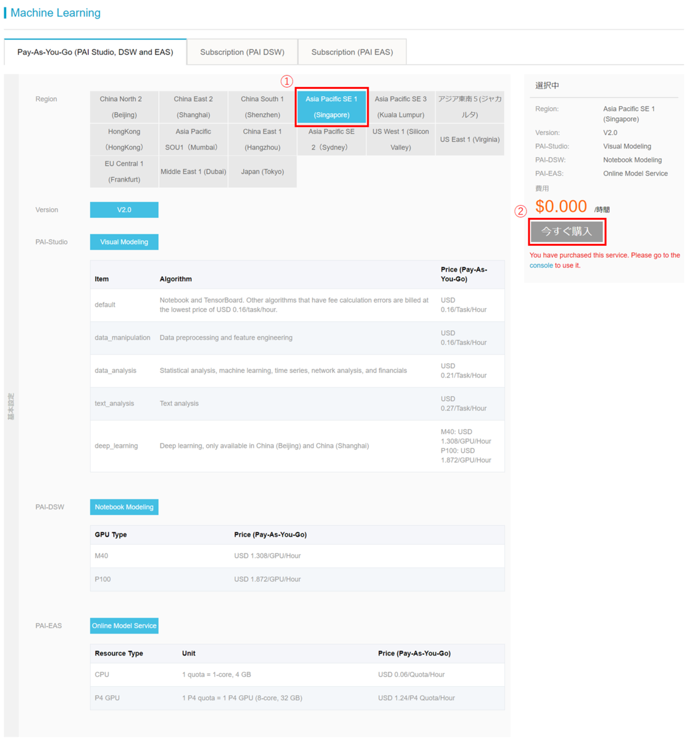Click the 'Text analysis' algorithm description
Screen dimensions: 700x741
tap(179, 403)
